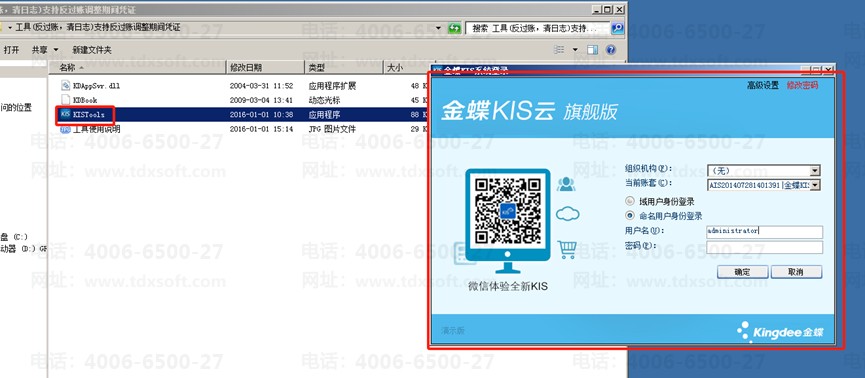Screen dimensions: 865x378
Task: Click the 用户名 input field
Action: click(765, 231)
